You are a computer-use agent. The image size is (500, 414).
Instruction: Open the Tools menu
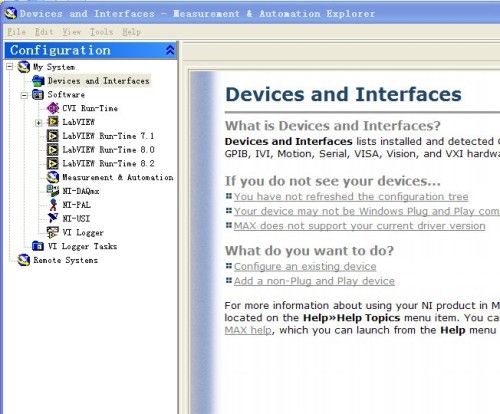click(x=101, y=32)
